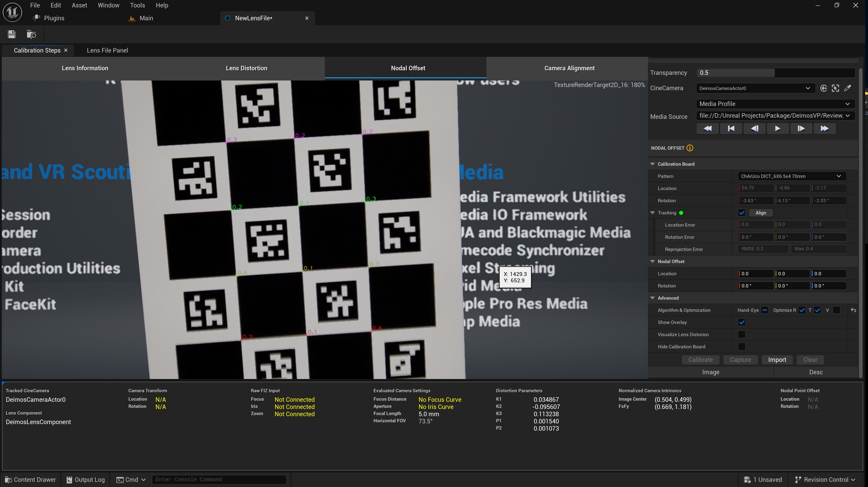Viewport: 868px width, 487px height.
Task: Click the Calibrate button
Action: (701, 360)
